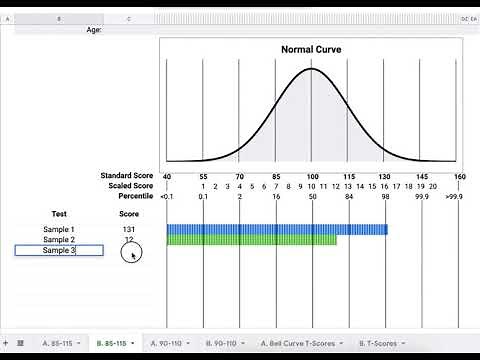This screenshot has width=480, height=360.
Task: Click the percentile value 84
Action: [x=349, y=197]
